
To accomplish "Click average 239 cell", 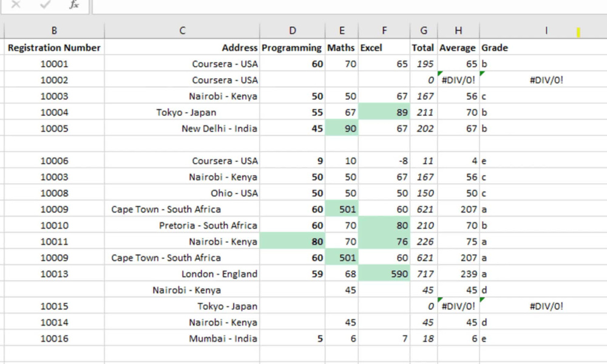I will [458, 274].
